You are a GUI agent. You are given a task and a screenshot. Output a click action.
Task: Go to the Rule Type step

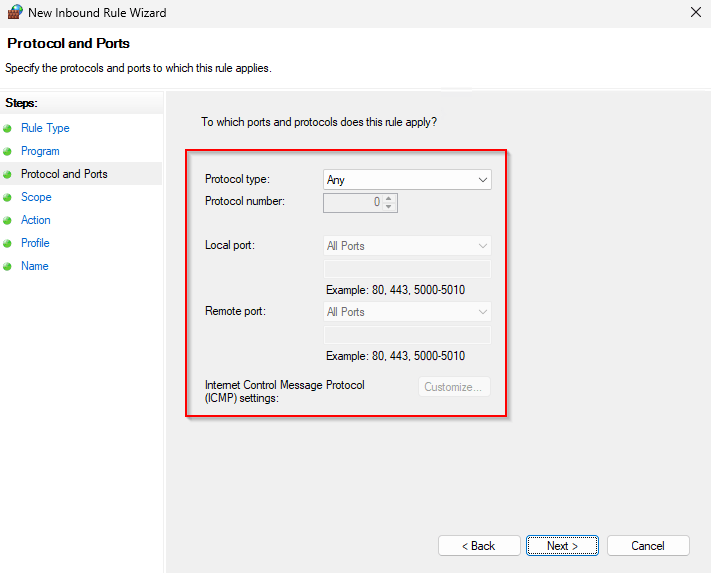coord(45,128)
